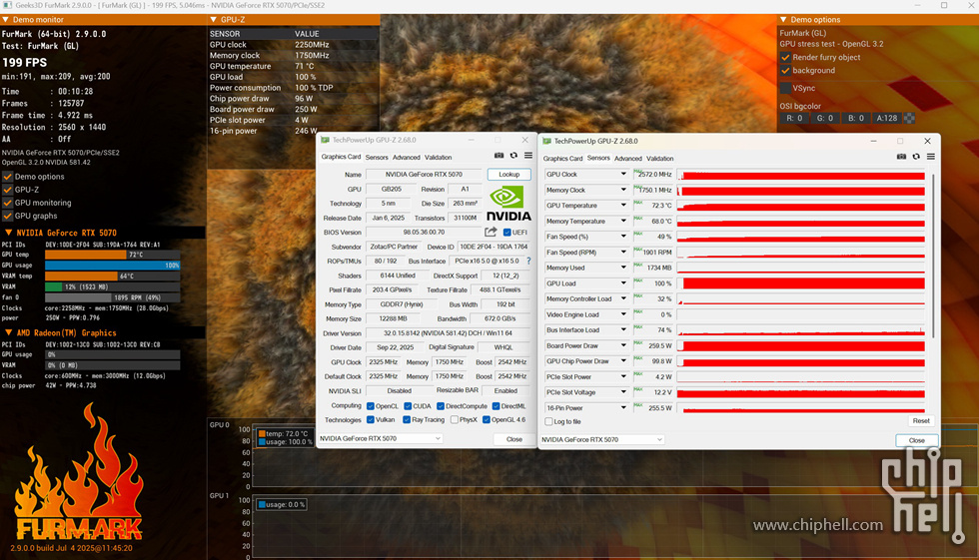Image resolution: width=979 pixels, height=560 pixels.
Task: Open hamburger menu in GPU-Z Graphics Card window
Action: pos(527,156)
